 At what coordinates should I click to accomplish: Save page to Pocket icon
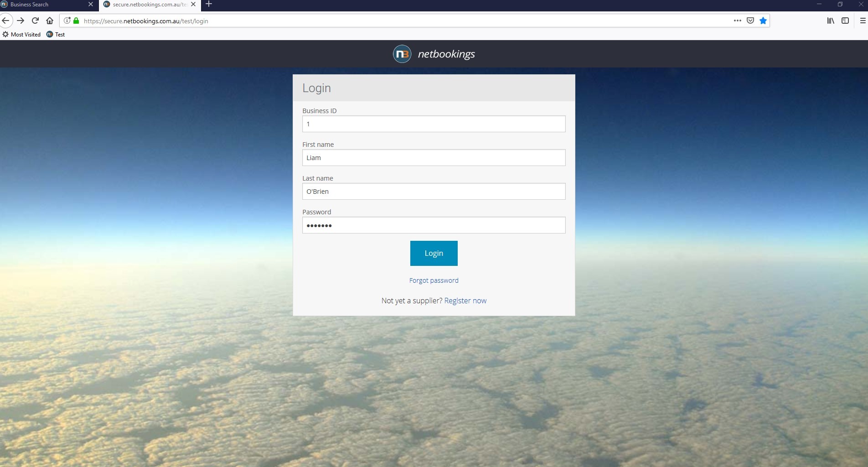pyautogui.click(x=750, y=21)
